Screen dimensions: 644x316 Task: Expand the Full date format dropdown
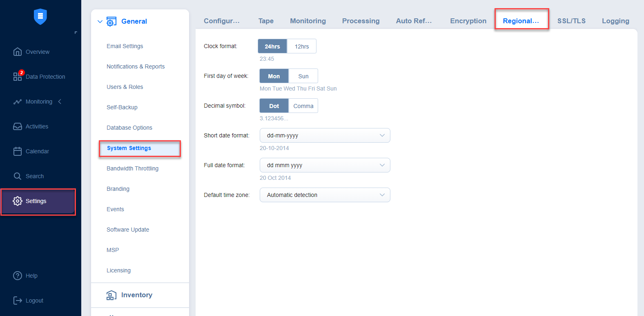tap(325, 165)
